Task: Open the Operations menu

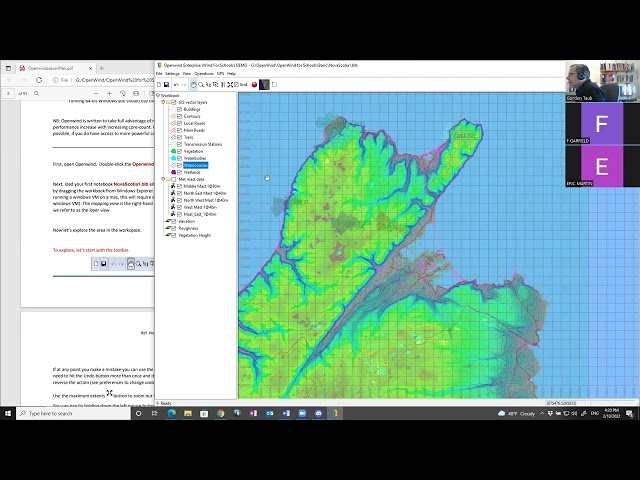Action: tap(204, 73)
